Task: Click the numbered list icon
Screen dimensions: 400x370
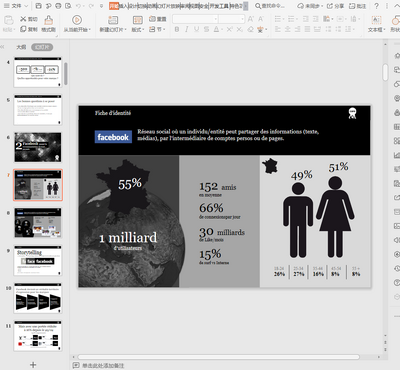Action: click(x=291, y=19)
